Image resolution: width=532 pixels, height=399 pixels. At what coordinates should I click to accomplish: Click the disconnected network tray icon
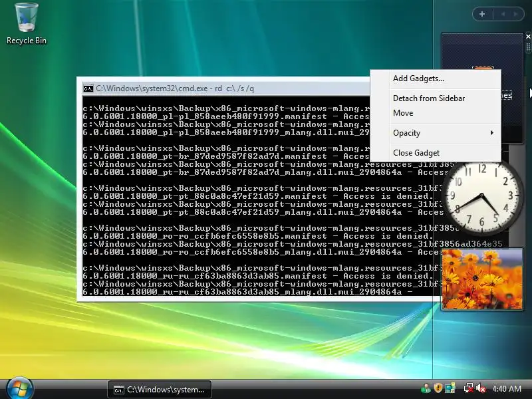[x=468, y=388]
